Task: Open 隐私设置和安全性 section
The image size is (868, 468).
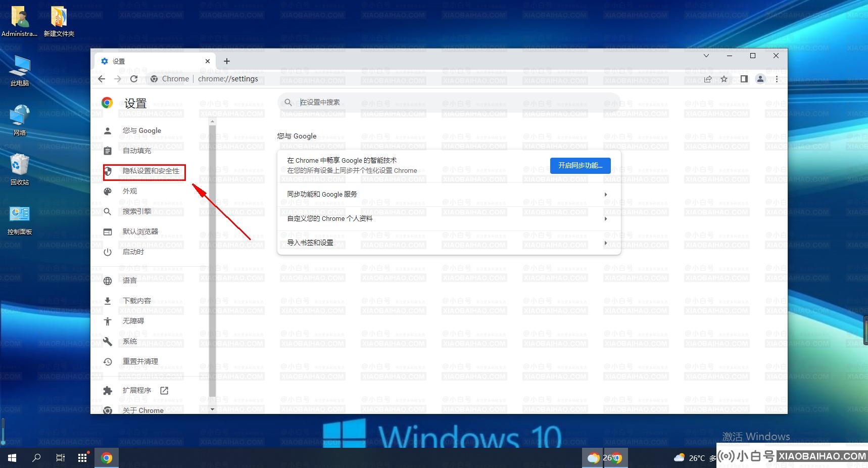Action: point(151,171)
